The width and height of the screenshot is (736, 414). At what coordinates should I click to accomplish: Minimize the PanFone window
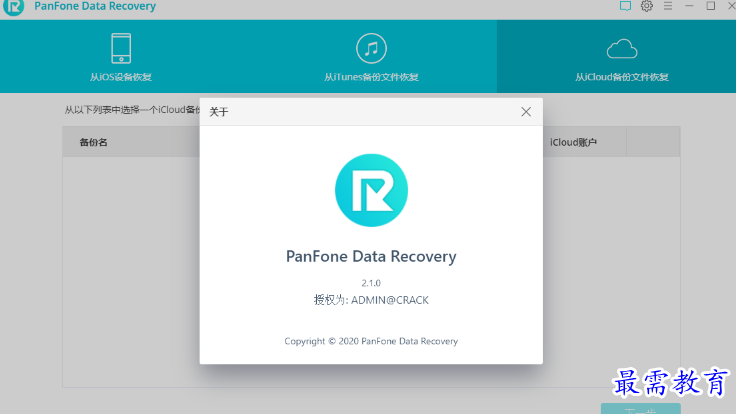pos(689,6)
